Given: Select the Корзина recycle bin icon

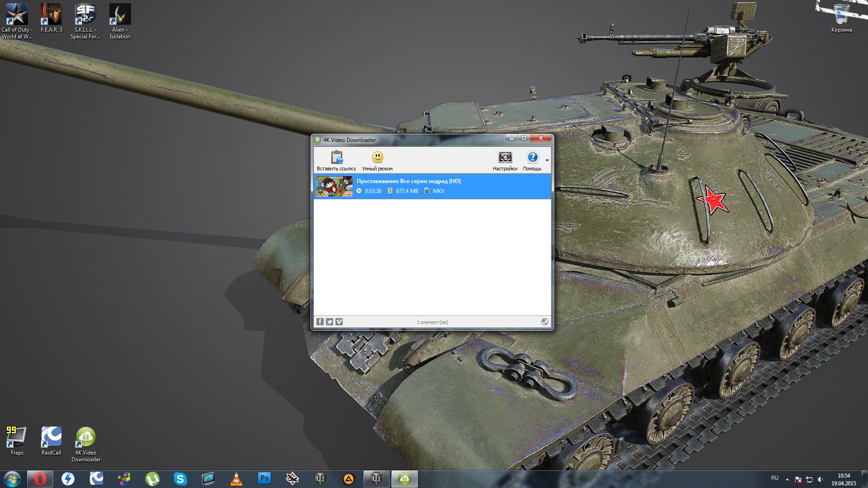Looking at the screenshot, I should [841, 18].
